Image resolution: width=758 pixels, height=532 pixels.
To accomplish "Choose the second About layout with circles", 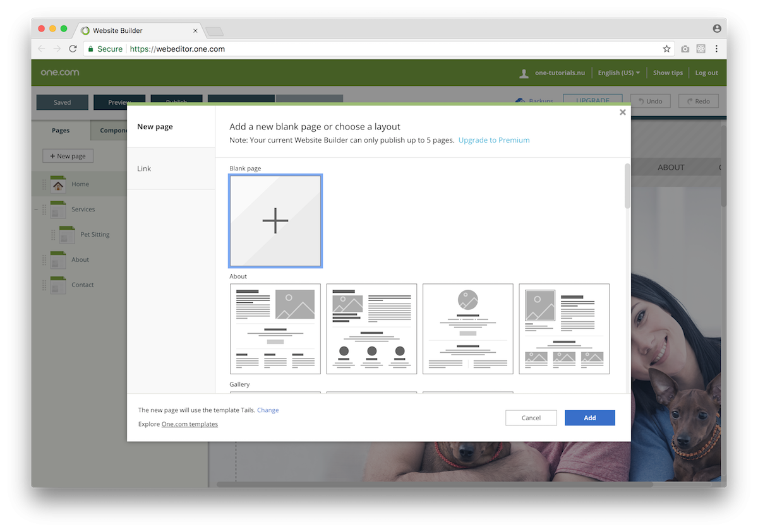I will [x=371, y=329].
